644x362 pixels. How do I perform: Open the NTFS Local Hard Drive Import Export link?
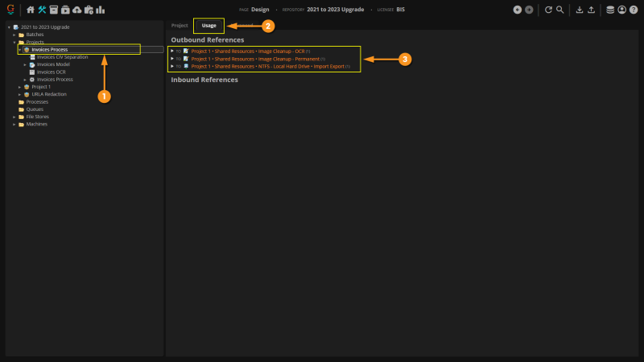[x=268, y=67]
